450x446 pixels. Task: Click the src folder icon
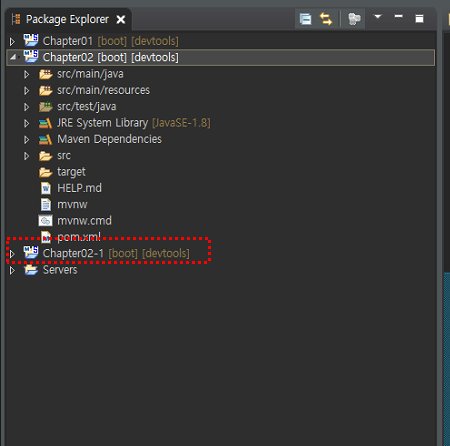(x=46, y=156)
